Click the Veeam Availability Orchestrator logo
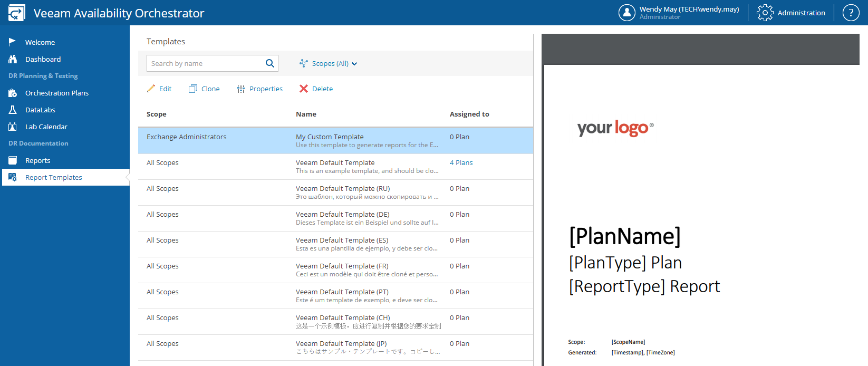 click(x=17, y=13)
